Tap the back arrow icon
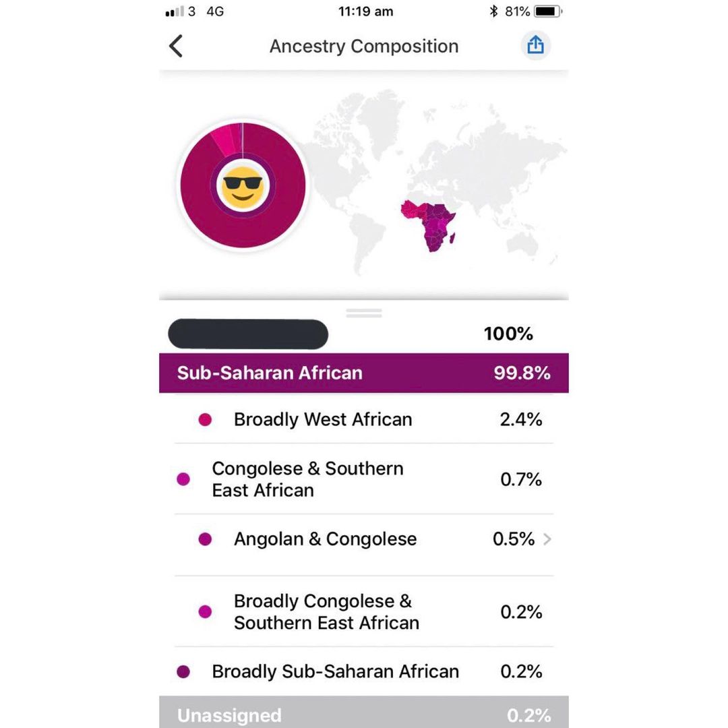Viewport: 728px width, 728px height. point(176,47)
